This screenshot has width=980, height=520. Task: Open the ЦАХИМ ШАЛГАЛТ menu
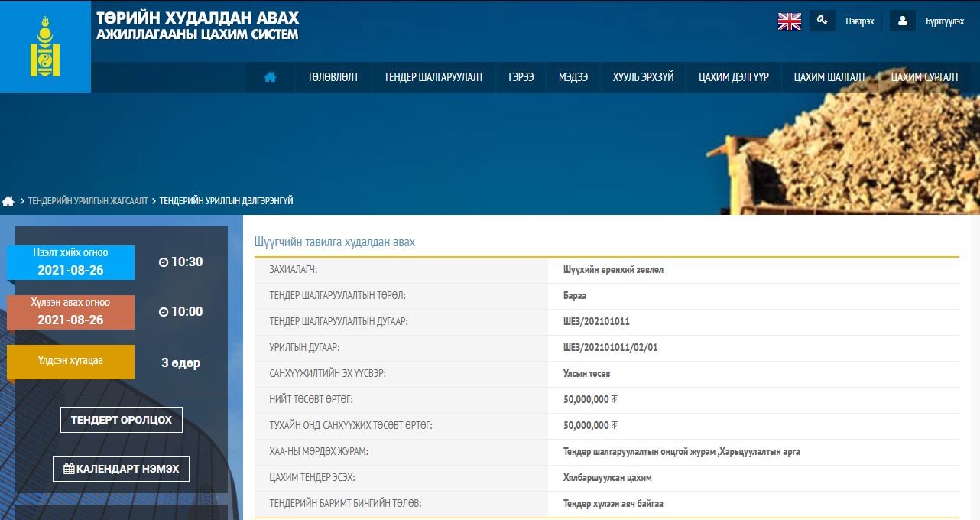[829, 77]
